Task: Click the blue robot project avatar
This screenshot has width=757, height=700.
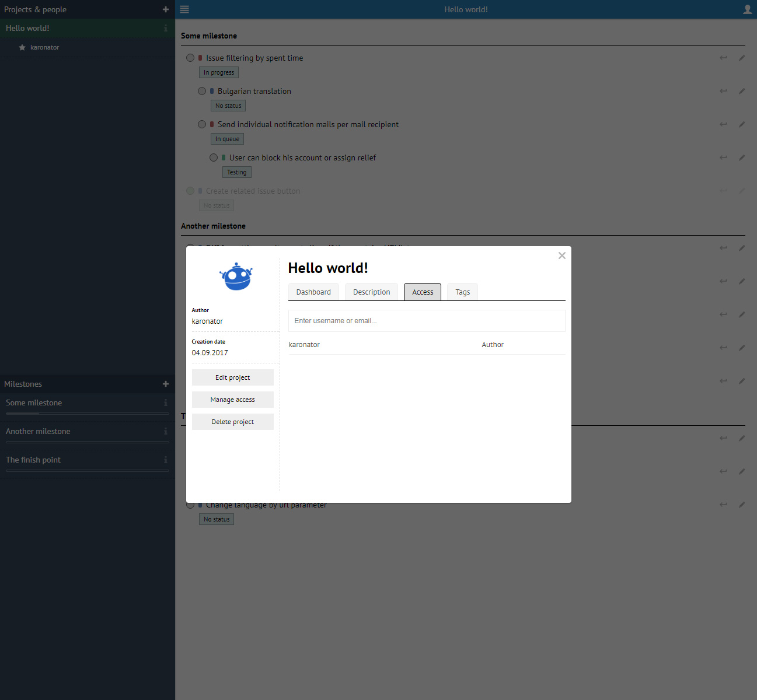Action: coord(236,276)
